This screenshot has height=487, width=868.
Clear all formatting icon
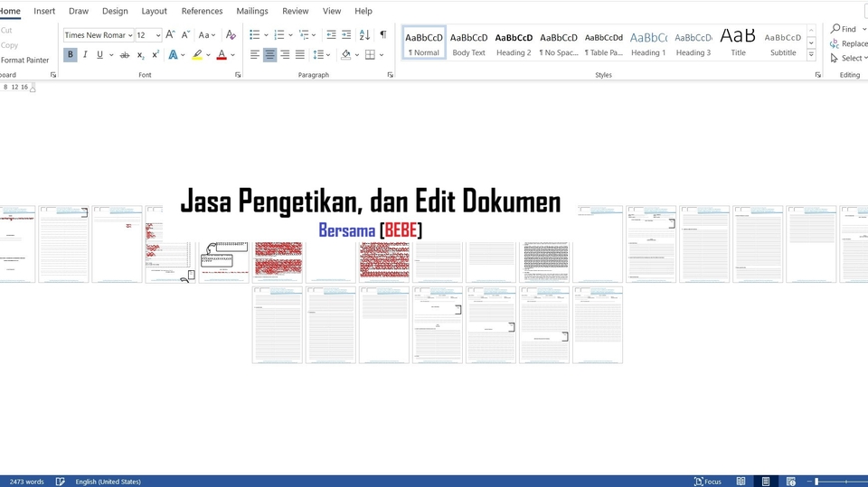coord(231,35)
